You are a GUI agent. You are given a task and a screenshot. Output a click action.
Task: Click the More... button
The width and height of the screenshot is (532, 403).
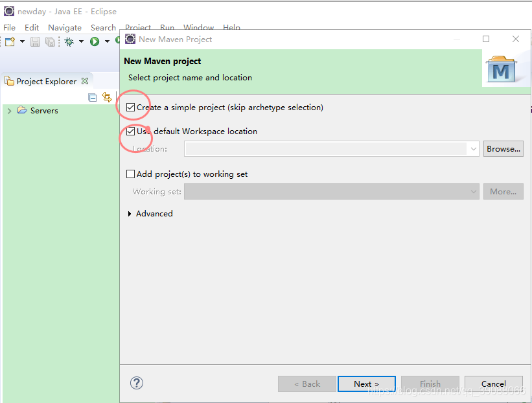503,192
